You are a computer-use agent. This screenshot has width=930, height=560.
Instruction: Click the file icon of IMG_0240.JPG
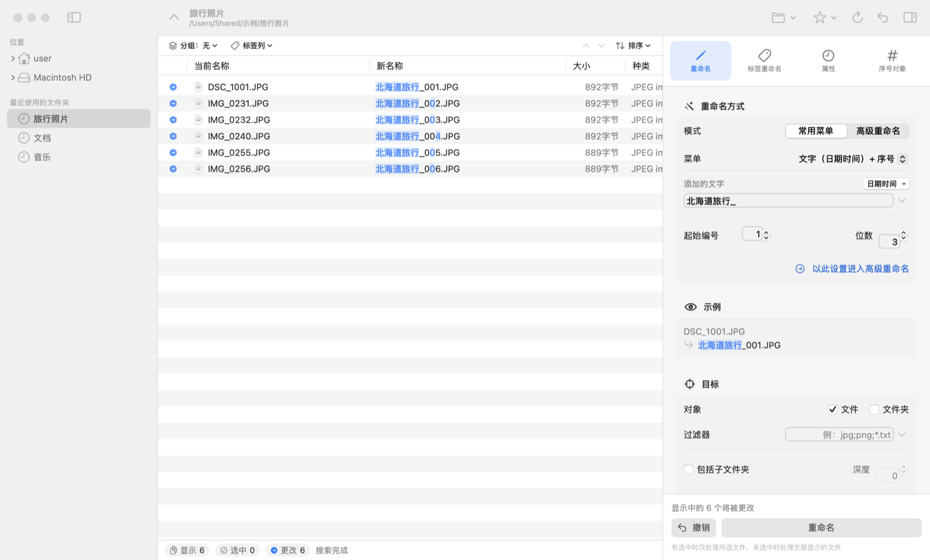click(198, 136)
